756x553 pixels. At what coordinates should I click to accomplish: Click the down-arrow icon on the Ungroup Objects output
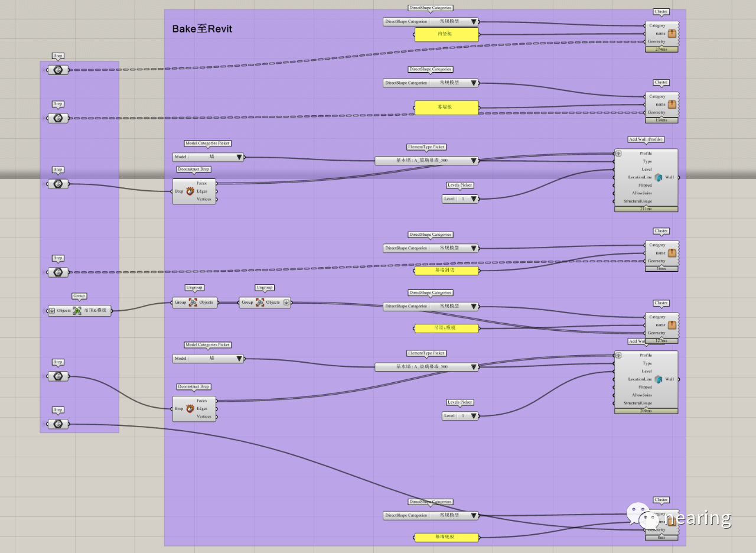coord(286,302)
